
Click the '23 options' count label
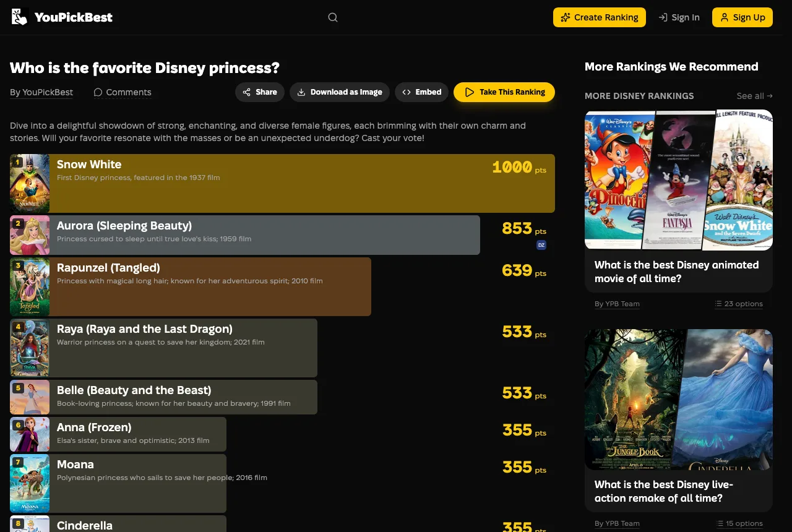(x=739, y=304)
